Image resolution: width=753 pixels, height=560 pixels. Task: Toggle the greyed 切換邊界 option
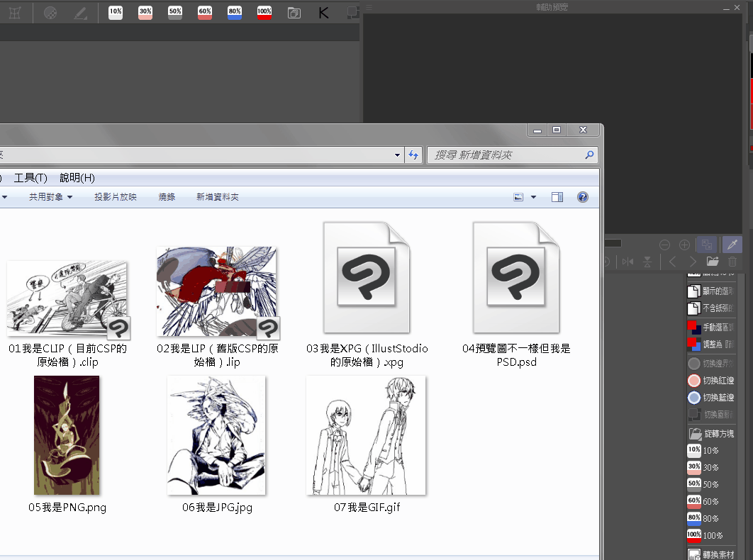(x=710, y=364)
